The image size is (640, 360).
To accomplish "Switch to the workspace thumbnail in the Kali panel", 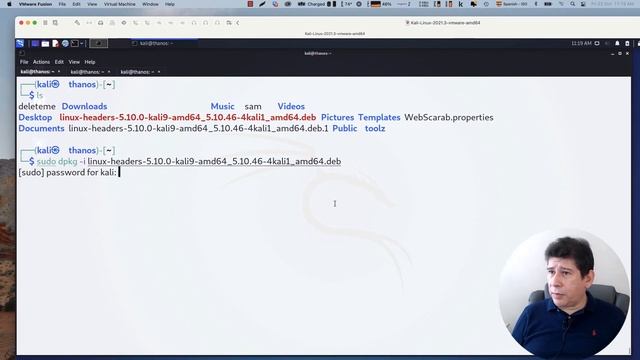I will click(98, 43).
